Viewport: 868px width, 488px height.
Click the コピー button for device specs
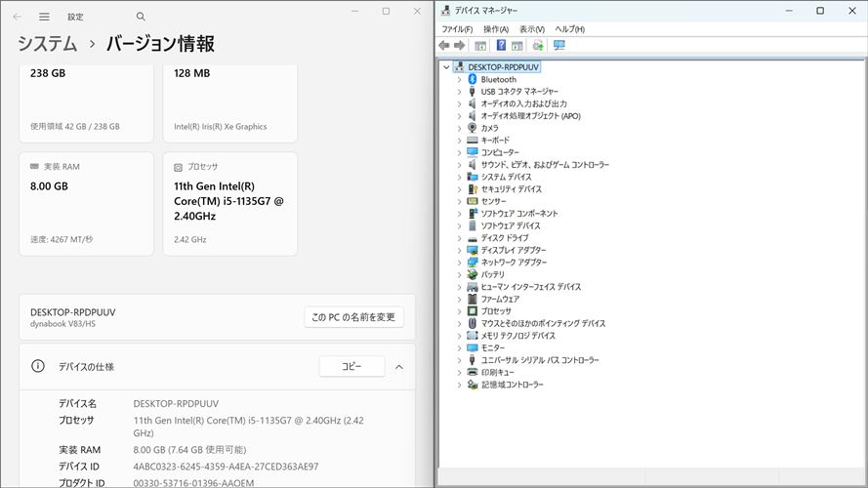(x=351, y=367)
